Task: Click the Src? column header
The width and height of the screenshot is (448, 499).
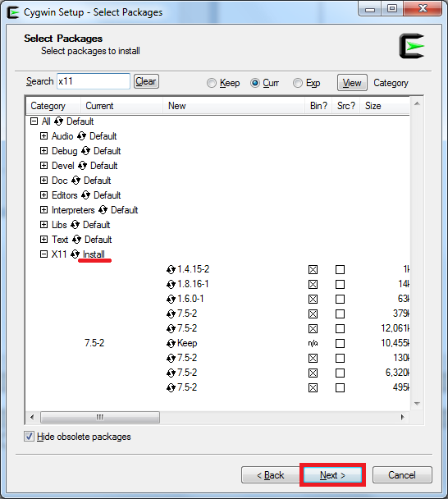Action: 346,106
